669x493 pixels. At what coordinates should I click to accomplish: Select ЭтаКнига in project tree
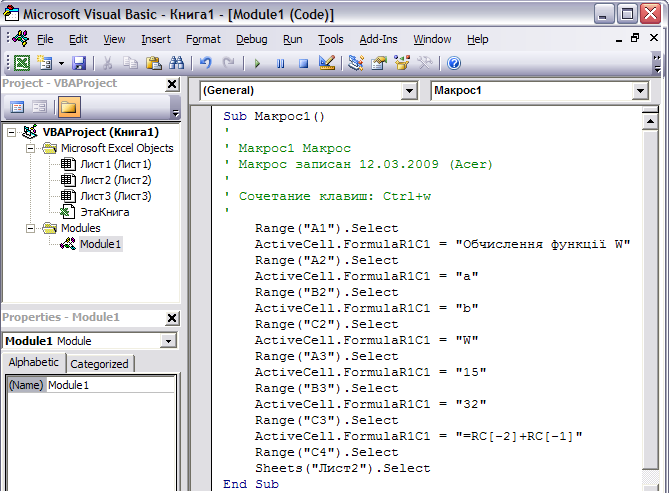(105, 212)
